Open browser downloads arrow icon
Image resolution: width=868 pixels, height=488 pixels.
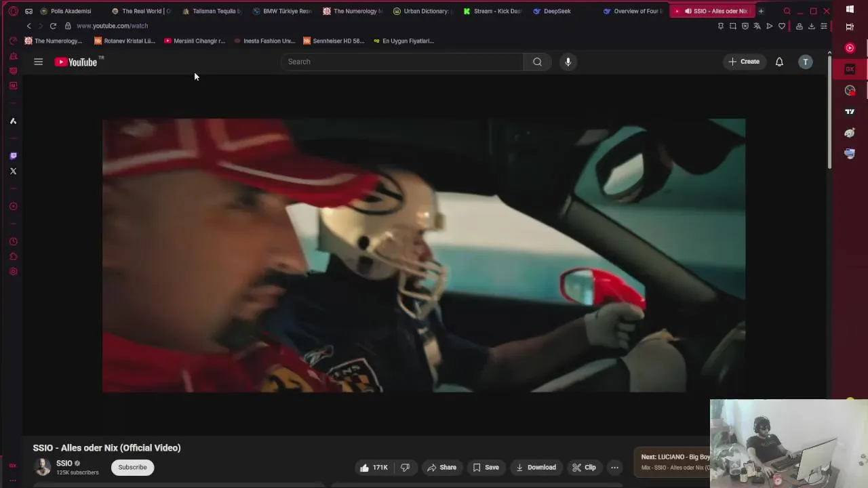811,26
